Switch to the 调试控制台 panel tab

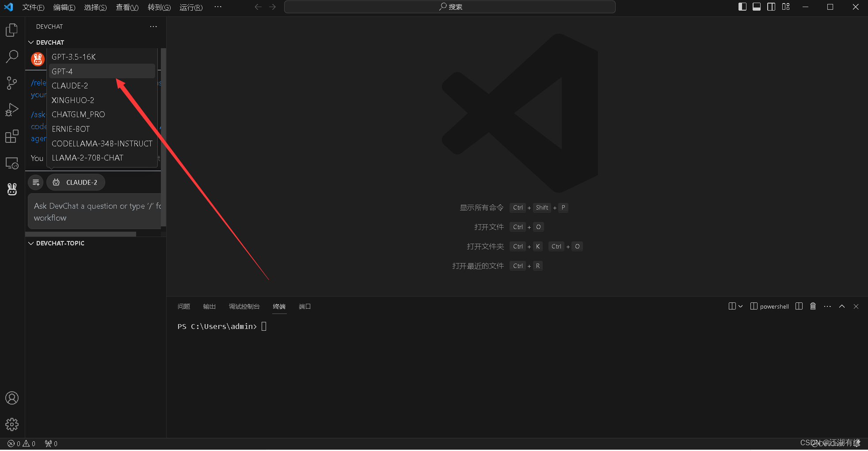(244, 306)
